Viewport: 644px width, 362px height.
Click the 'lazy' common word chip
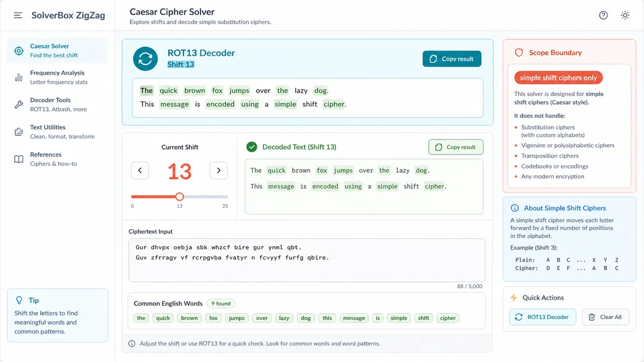(284, 318)
